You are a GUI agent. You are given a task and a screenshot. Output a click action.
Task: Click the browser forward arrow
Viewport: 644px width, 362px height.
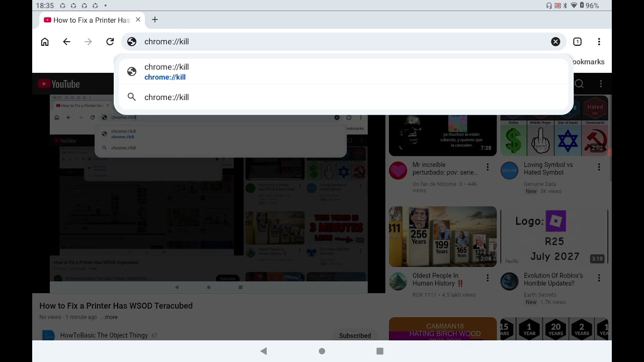pyautogui.click(x=89, y=42)
